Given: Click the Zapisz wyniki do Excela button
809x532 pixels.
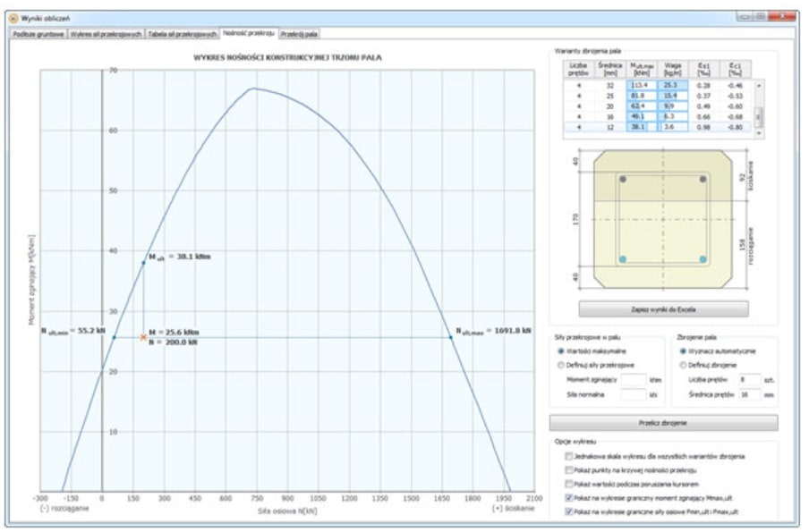Looking at the screenshot, I should tap(663, 309).
